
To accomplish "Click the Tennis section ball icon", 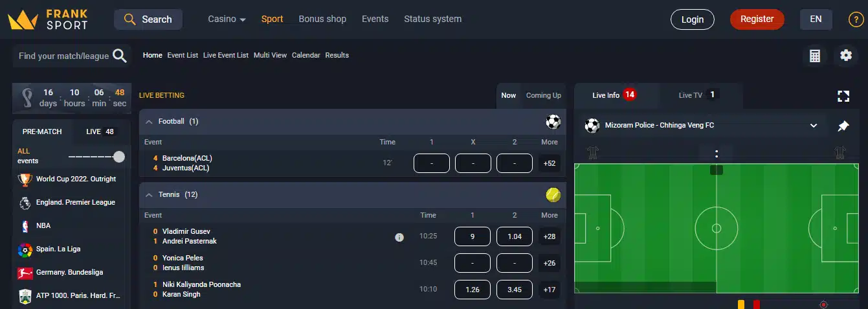I will [x=553, y=194].
